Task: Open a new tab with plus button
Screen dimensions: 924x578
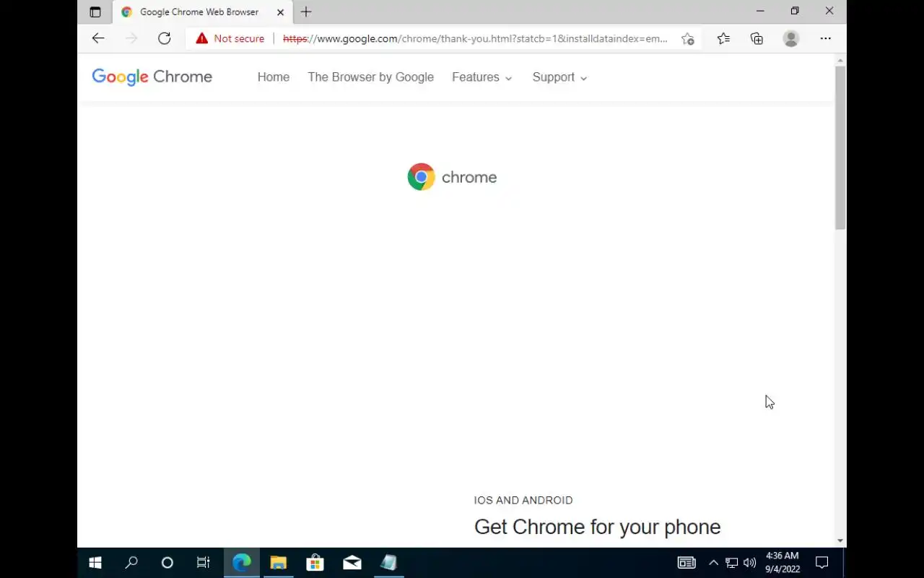Action: [306, 12]
